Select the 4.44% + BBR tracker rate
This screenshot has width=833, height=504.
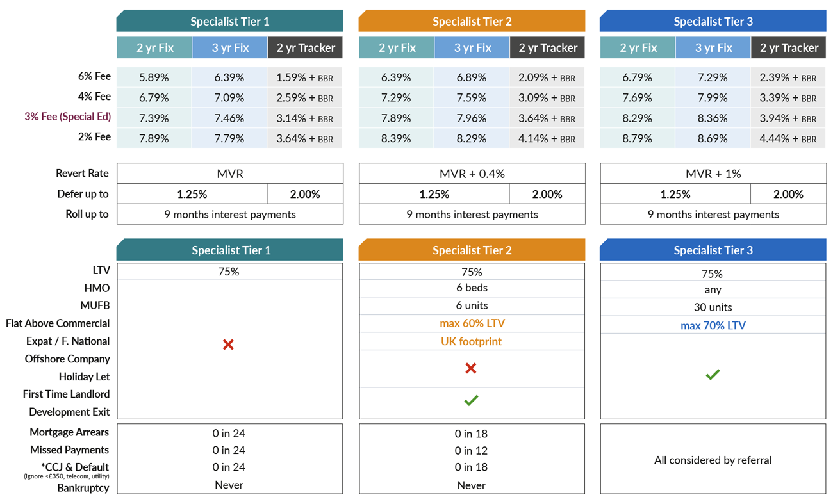coord(788,138)
